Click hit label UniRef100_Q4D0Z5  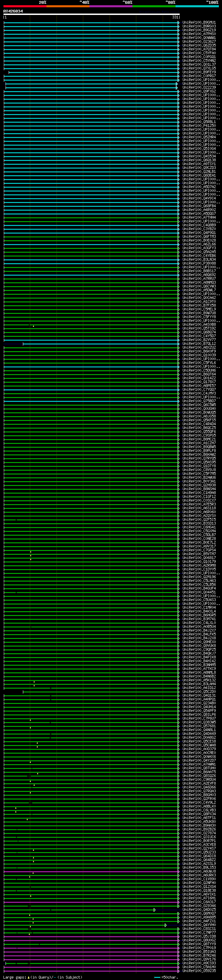(199, 909)
